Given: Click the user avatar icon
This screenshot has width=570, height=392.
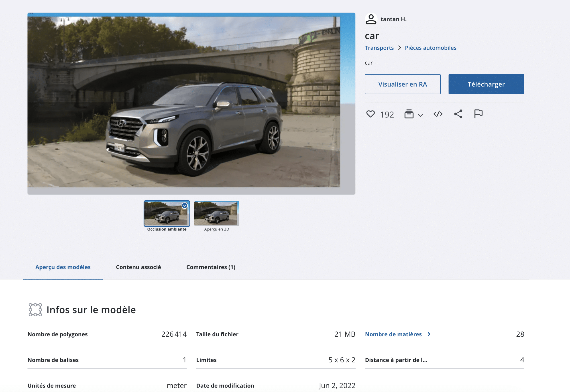Looking at the screenshot, I should 371,19.
